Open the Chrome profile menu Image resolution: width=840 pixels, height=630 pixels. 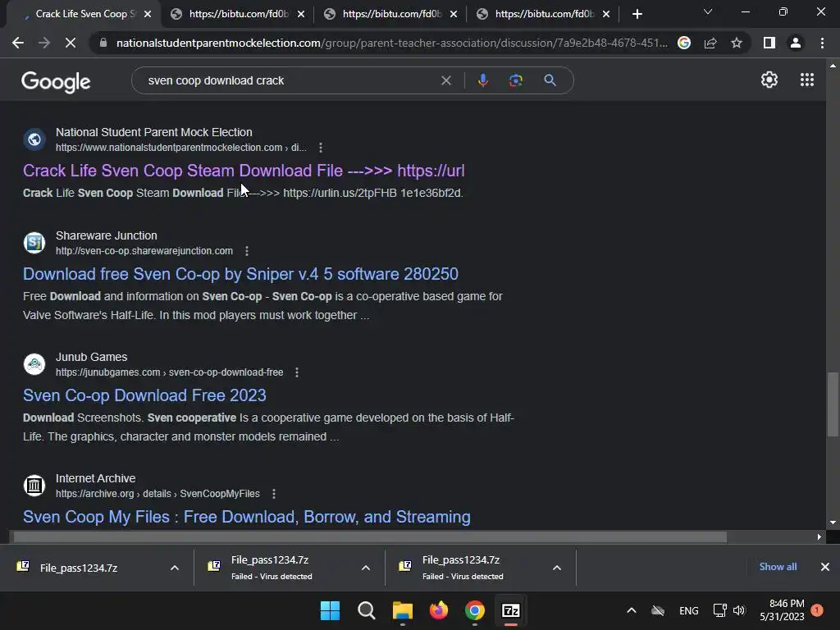tap(796, 43)
